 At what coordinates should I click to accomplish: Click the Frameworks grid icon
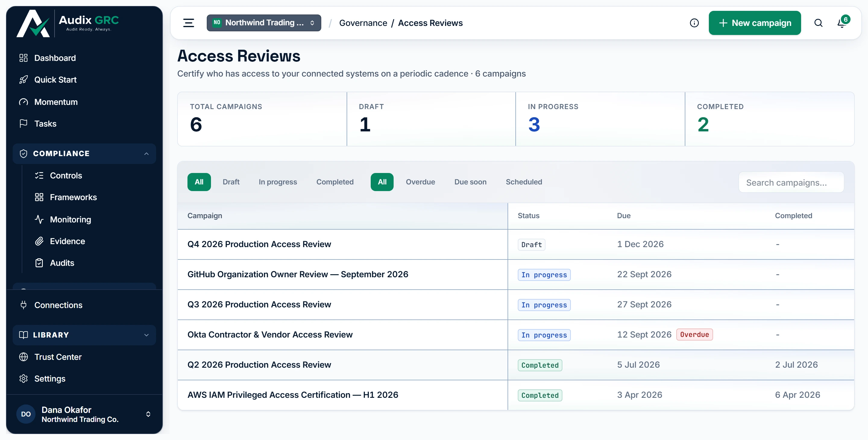(x=39, y=197)
